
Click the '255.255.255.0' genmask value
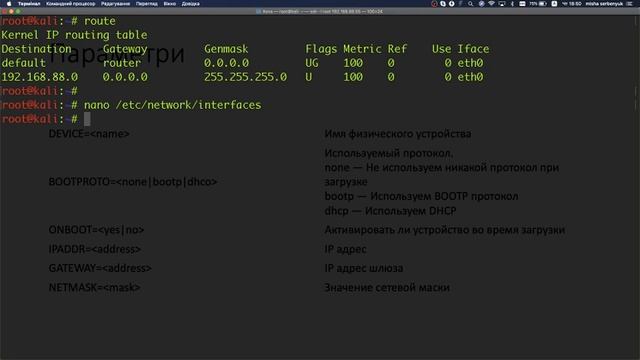(245, 77)
